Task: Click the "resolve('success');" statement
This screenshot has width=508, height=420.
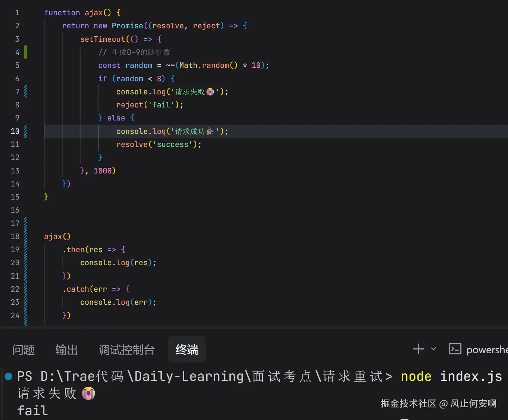Action: (159, 144)
